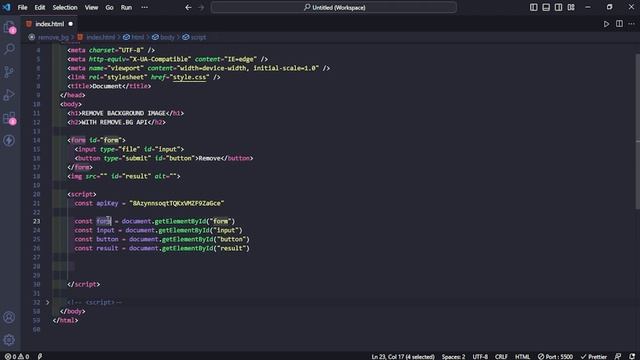The width and height of the screenshot is (640, 360).
Task: Click the "REMOVE BACKGROUND IMAGE" heading text
Action: coord(123,113)
